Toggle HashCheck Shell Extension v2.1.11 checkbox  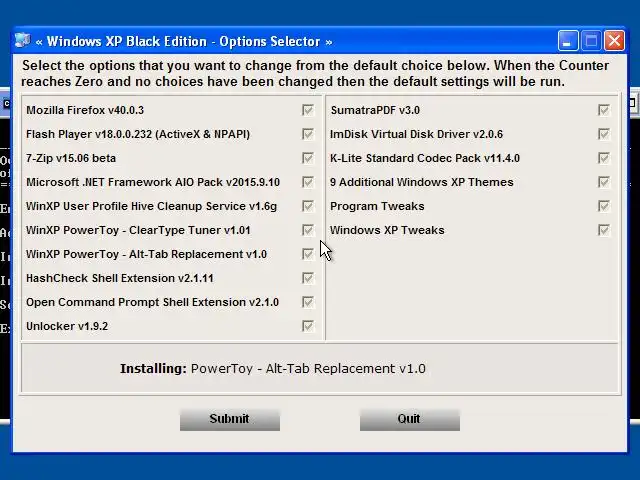pyautogui.click(x=308, y=278)
